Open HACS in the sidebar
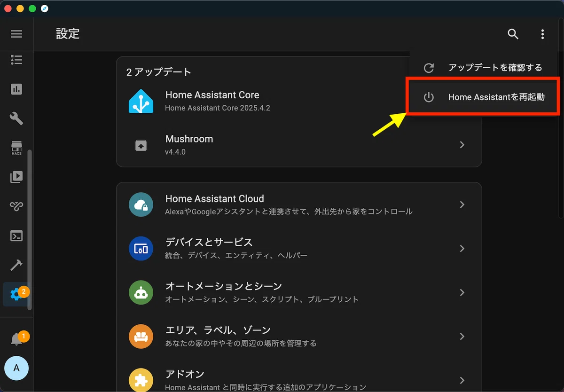564x392 pixels. [16, 148]
